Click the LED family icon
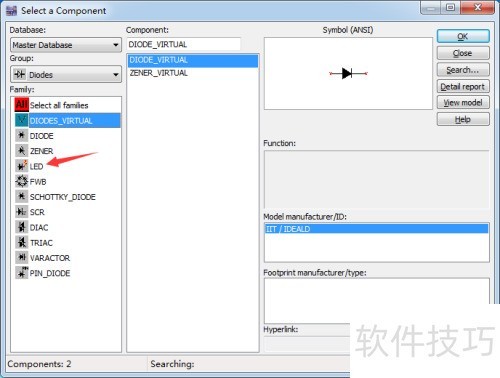 22,166
